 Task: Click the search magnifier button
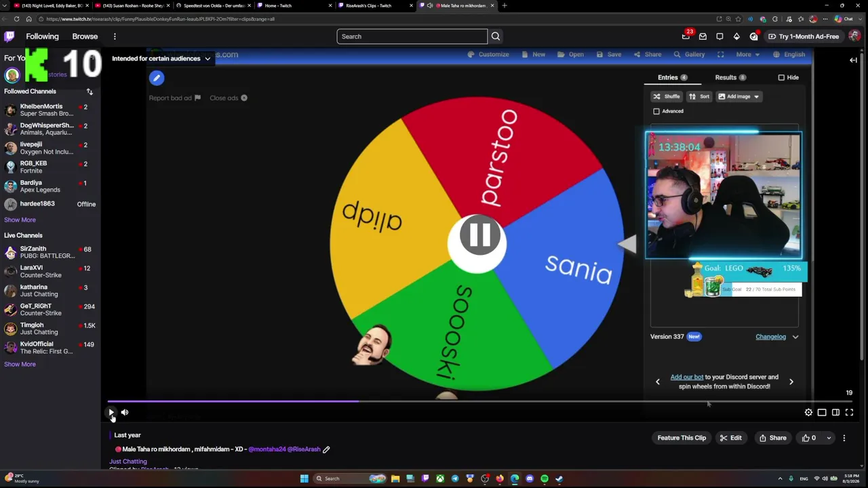pyautogui.click(x=496, y=37)
